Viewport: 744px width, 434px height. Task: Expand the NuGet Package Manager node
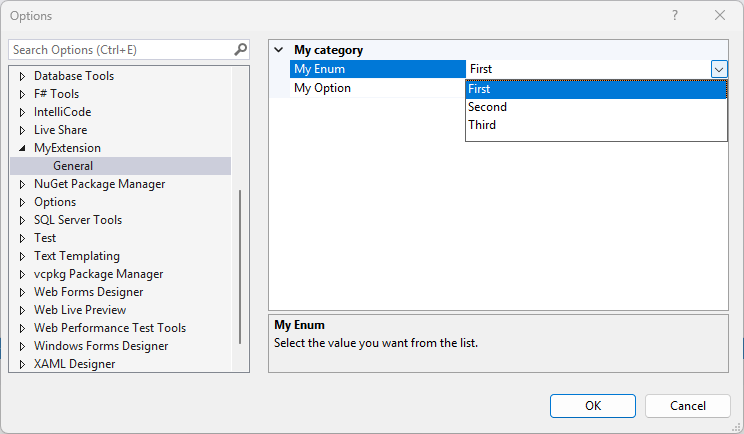click(x=23, y=184)
